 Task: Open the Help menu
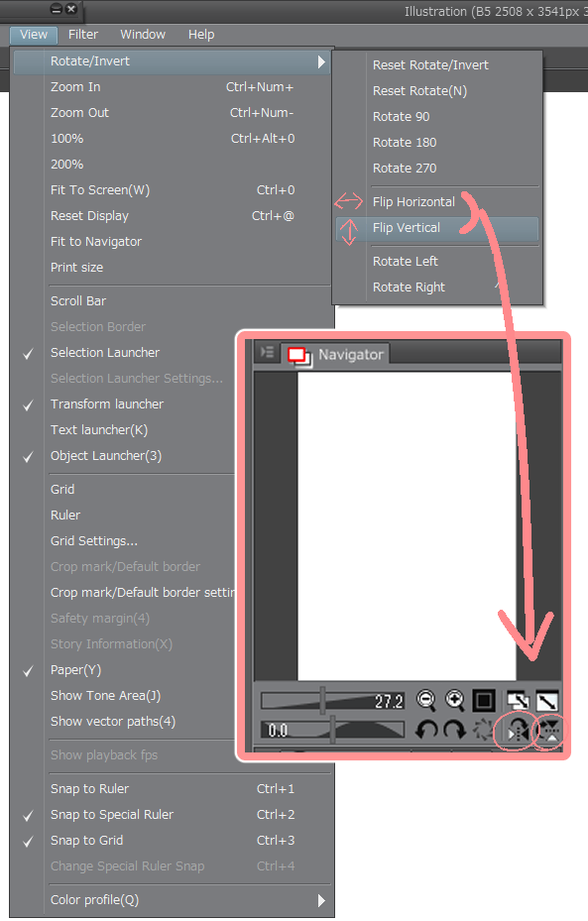(201, 35)
